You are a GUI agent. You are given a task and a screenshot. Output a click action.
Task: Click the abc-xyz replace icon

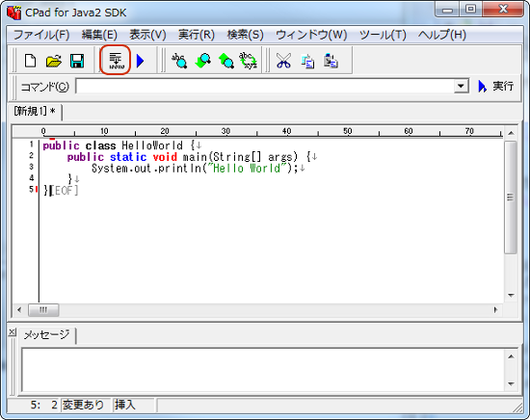249,61
